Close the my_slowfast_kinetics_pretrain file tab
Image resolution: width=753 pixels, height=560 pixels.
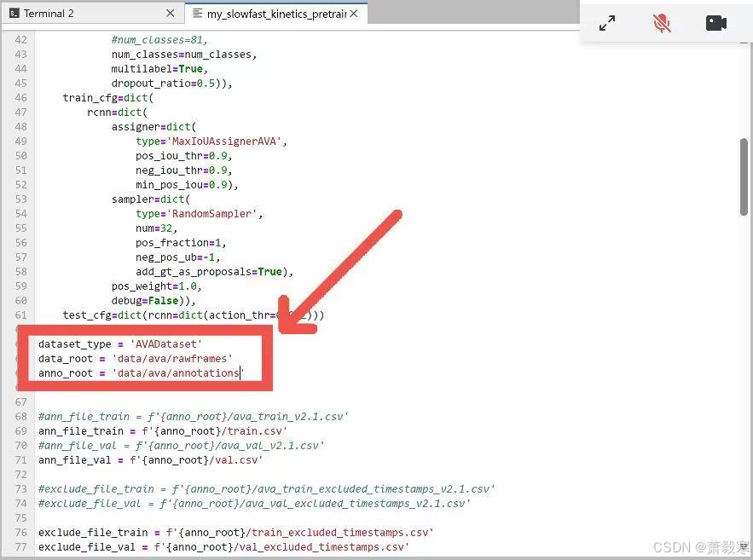[x=355, y=14]
